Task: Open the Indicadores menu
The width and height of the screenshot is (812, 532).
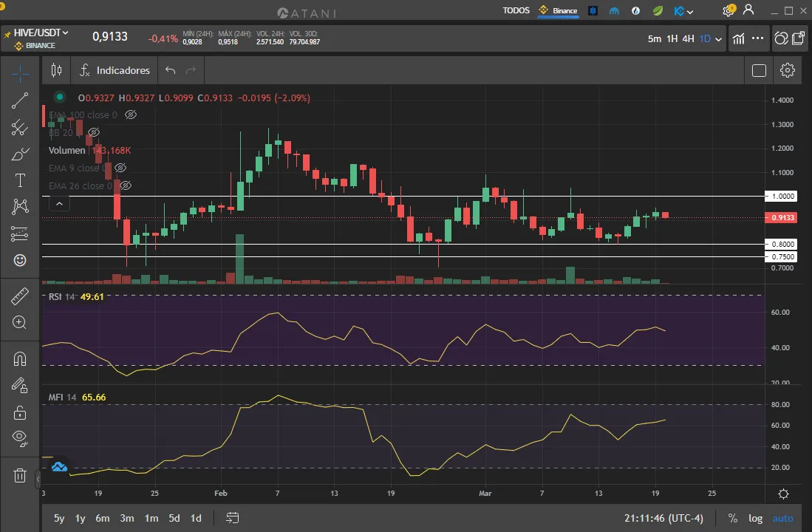Action: coord(115,70)
